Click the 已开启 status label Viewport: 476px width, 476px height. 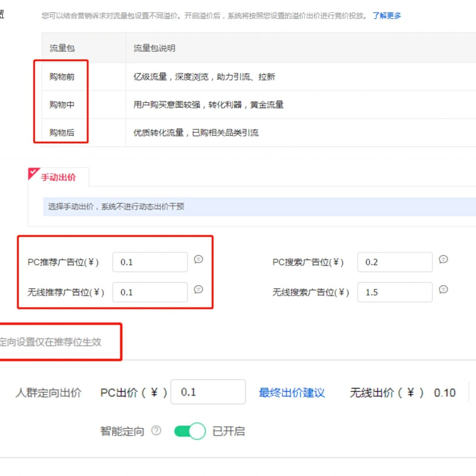tap(228, 431)
